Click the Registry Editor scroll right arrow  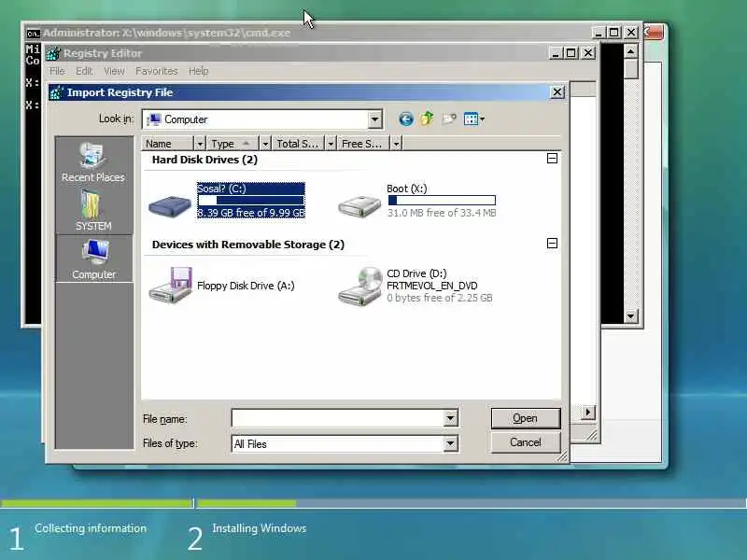click(588, 413)
